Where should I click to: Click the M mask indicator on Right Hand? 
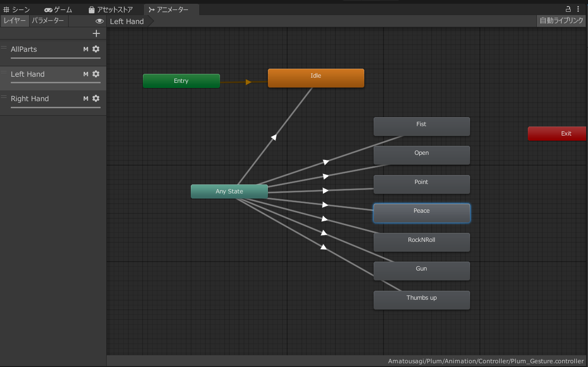click(x=86, y=98)
